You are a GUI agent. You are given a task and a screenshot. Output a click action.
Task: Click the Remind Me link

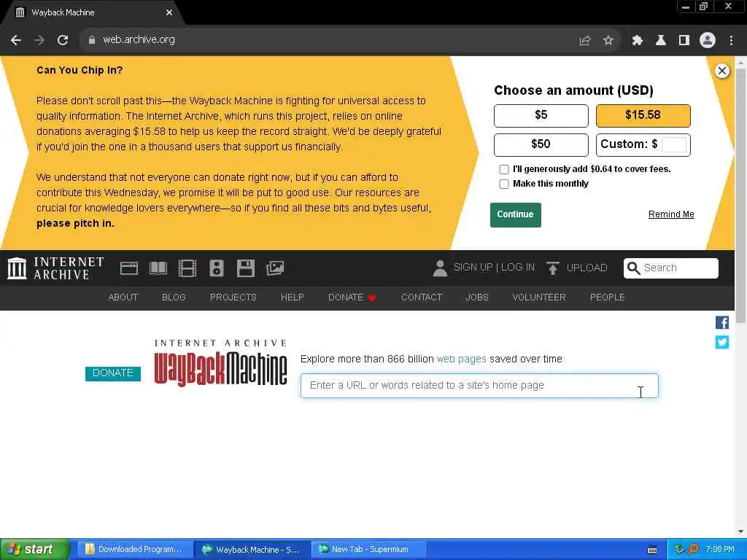[x=671, y=214]
